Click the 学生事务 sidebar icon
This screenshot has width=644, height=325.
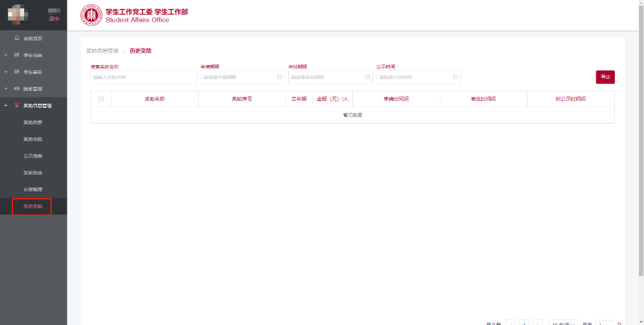point(17,72)
